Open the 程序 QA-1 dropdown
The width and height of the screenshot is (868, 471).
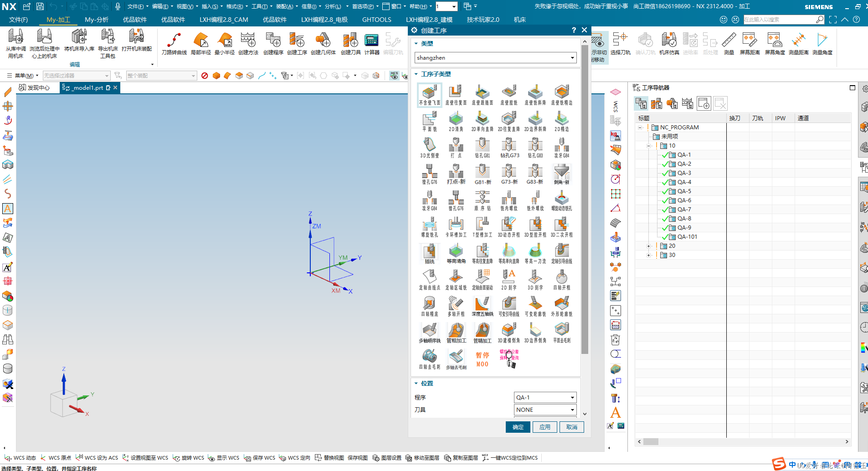tap(545, 398)
